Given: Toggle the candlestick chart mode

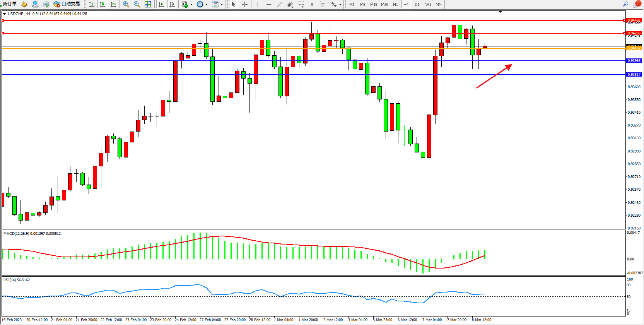Looking at the screenshot, I should pos(102,4).
